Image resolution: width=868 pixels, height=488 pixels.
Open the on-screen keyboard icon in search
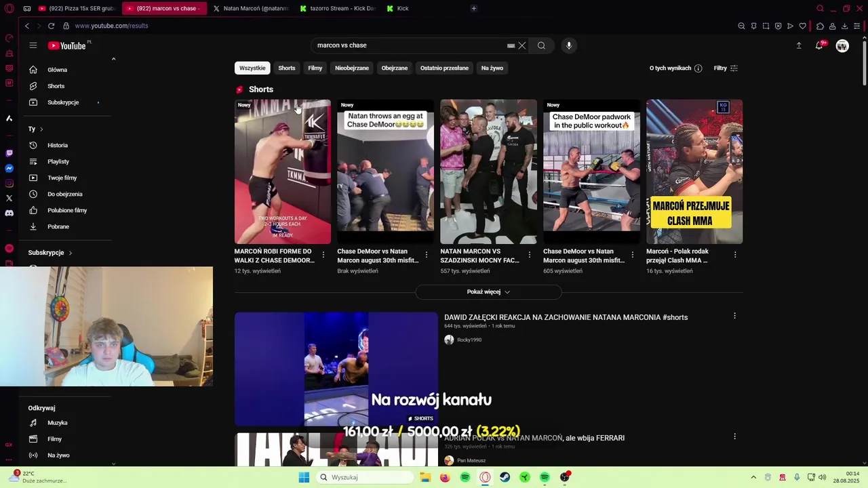[x=511, y=45]
